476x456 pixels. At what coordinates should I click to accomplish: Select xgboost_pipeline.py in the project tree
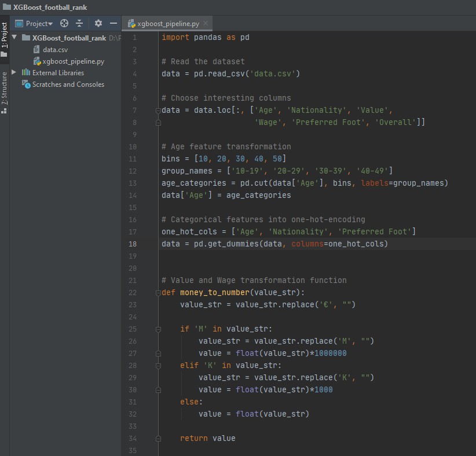(x=73, y=61)
